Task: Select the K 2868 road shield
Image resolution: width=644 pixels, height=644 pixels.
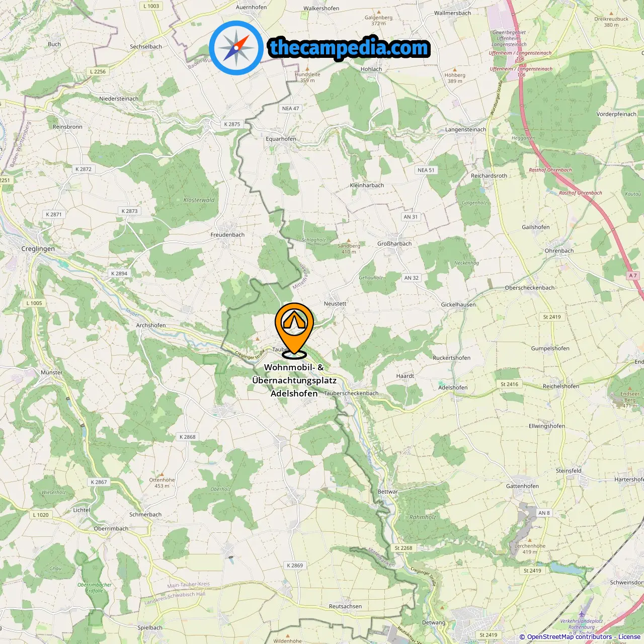Action: point(187,437)
